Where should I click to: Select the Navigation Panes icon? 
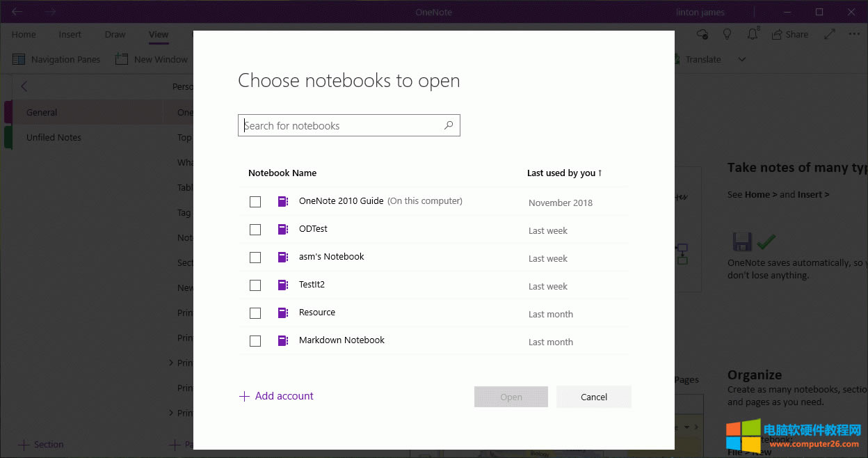pyautogui.click(x=19, y=59)
